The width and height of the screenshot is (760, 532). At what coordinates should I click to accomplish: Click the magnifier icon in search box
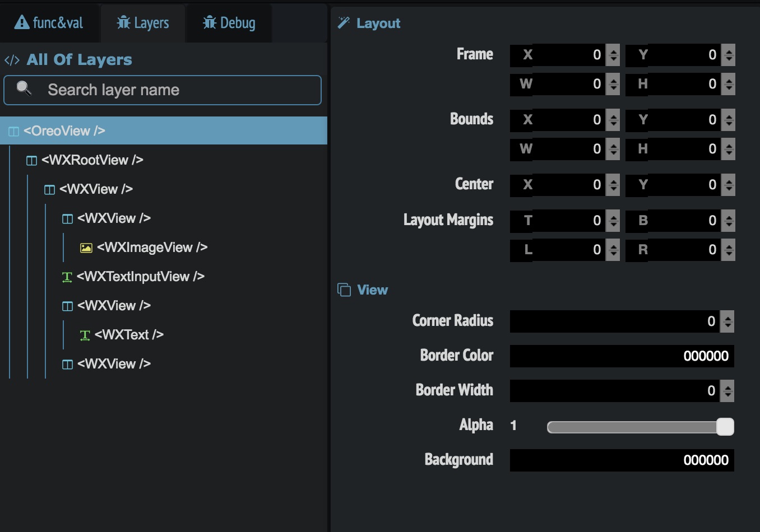(24, 88)
